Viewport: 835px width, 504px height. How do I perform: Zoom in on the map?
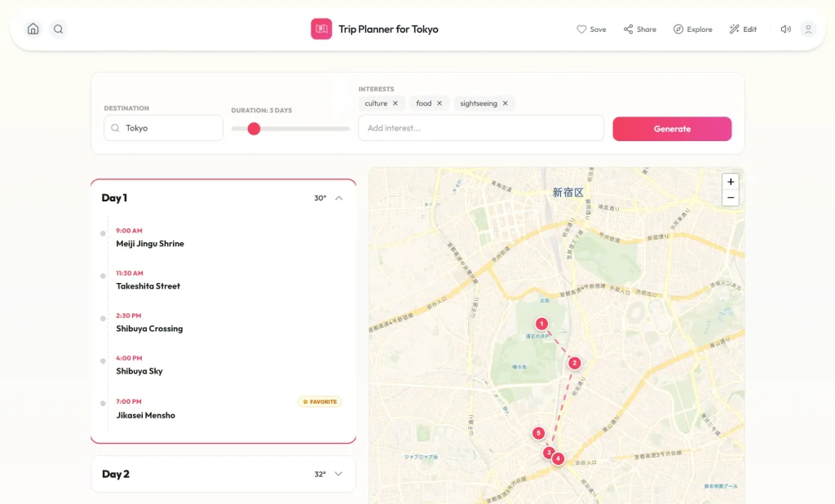pyautogui.click(x=731, y=182)
